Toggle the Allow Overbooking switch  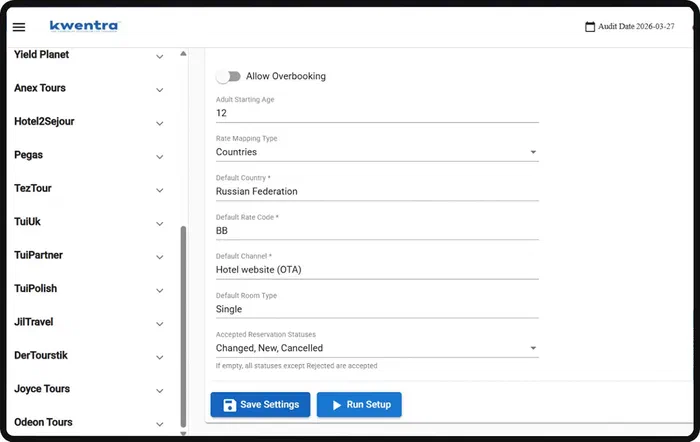(x=228, y=76)
